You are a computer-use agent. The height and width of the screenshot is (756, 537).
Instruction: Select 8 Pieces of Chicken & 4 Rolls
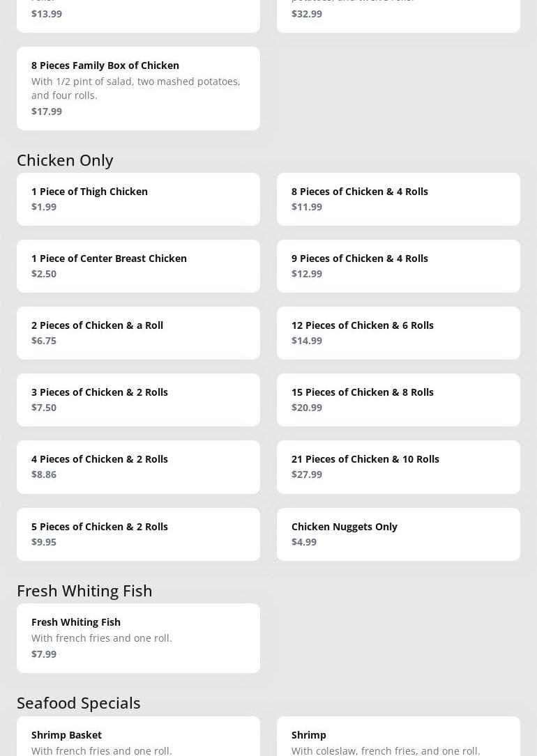click(398, 199)
